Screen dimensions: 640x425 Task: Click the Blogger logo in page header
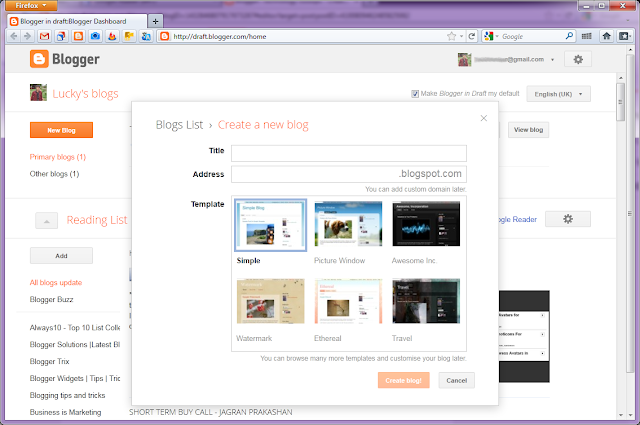click(x=64, y=59)
